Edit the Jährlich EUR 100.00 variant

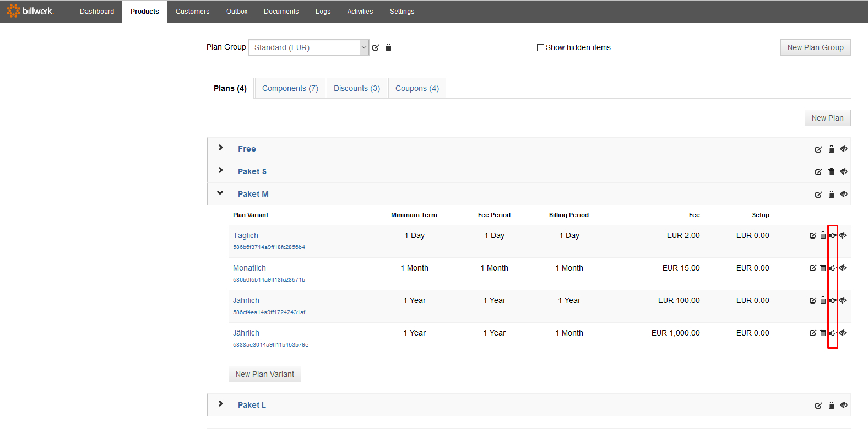pos(812,300)
